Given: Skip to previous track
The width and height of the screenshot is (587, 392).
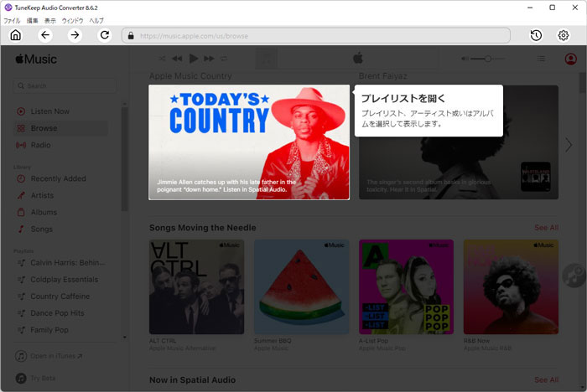Looking at the screenshot, I should point(177,59).
